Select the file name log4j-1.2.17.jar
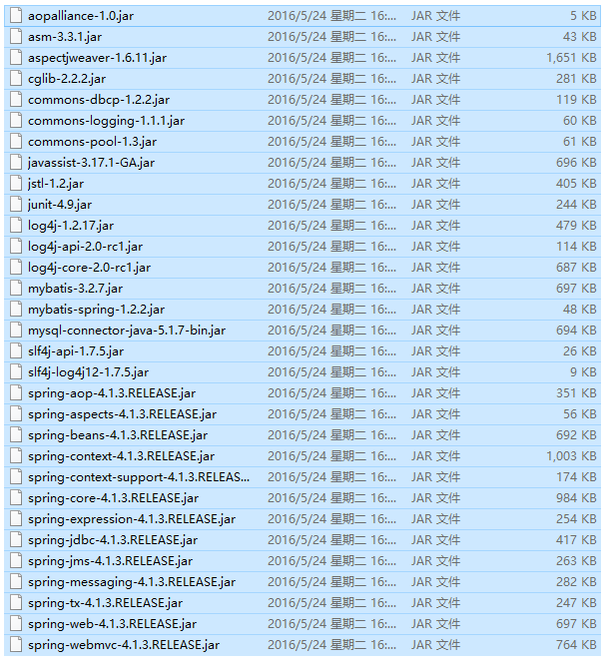The height and width of the screenshot is (672, 616). click(71, 227)
